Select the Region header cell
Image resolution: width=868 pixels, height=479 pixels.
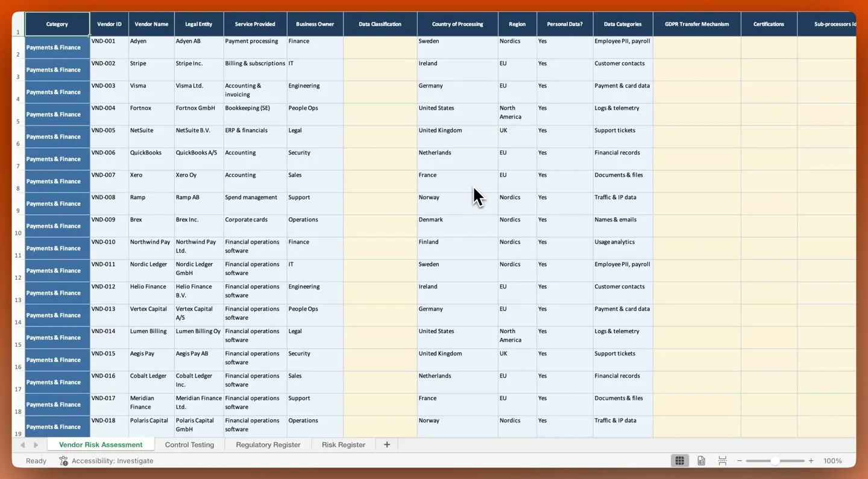[517, 24]
